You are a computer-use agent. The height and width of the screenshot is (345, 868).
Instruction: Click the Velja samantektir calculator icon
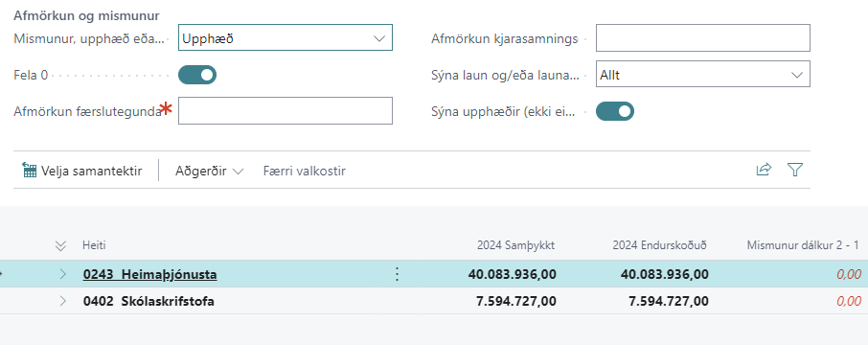click(x=30, y=170)
